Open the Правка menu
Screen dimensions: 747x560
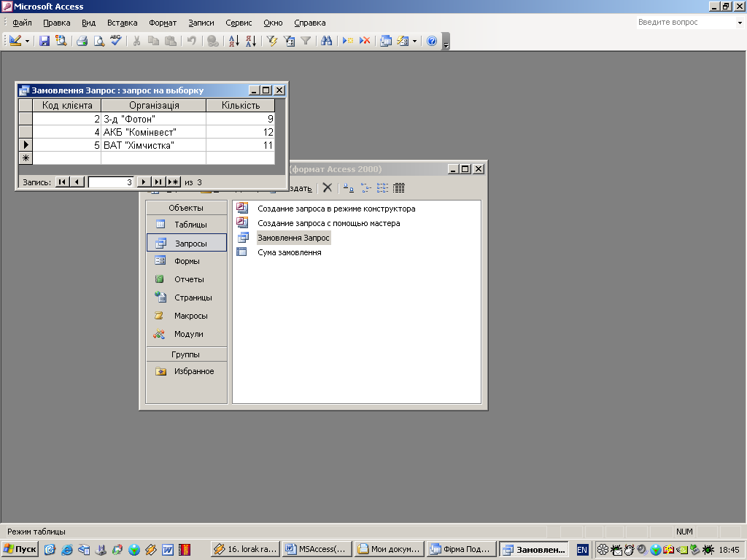(57, 23)
